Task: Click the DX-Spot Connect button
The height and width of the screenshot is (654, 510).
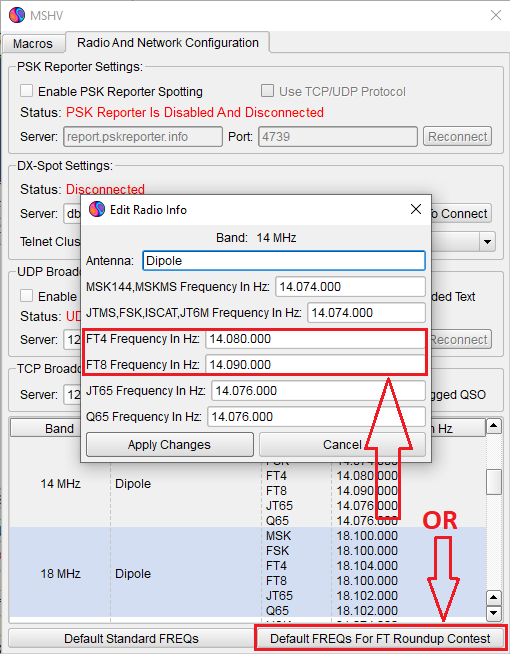Action: (x=461, y=214)
